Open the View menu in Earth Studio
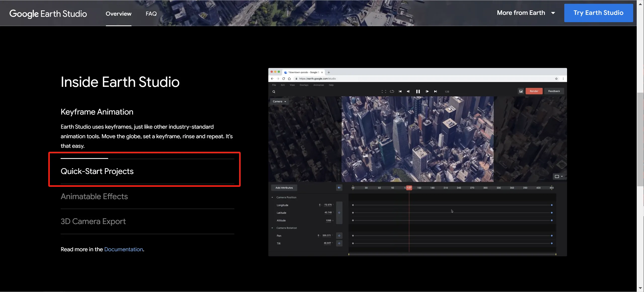 coord(292,85)
